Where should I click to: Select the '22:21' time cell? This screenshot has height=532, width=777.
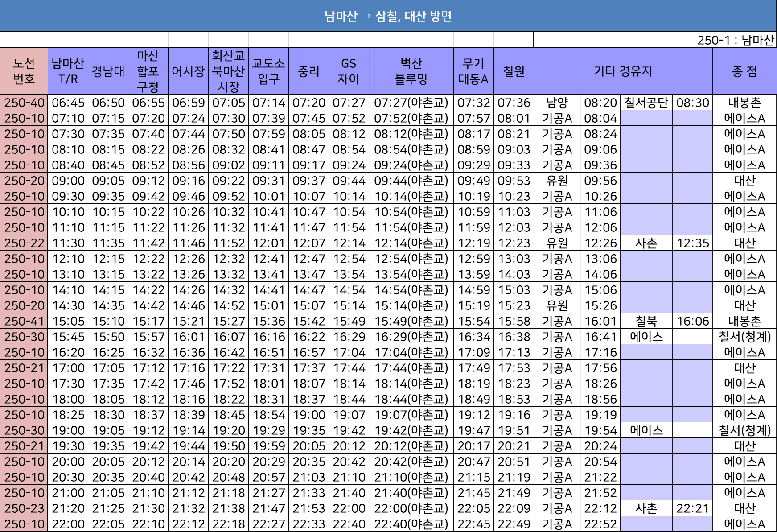tap(693, 508)
